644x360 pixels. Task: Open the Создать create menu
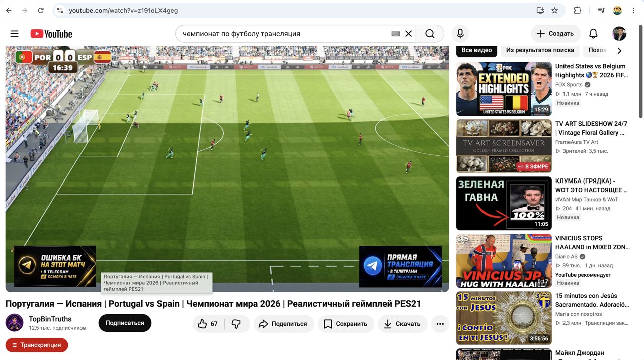click(x=555, y=34)
